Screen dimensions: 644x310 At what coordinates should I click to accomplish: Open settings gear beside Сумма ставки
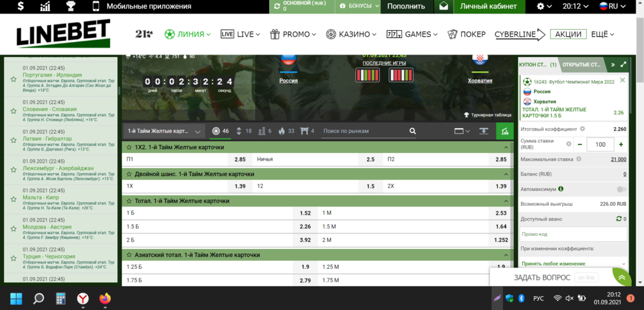(569, 144)
